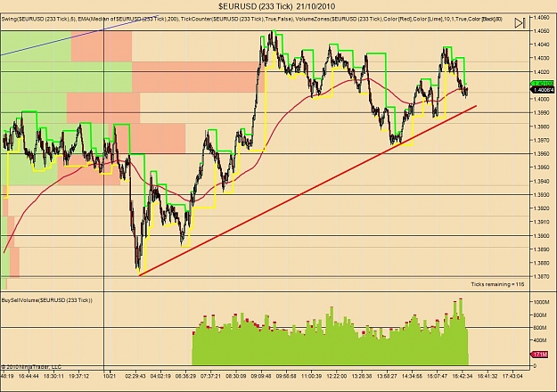Click the 16:44:44 time axis label
This screenshot has height=392, width=557.
[29, 376]
